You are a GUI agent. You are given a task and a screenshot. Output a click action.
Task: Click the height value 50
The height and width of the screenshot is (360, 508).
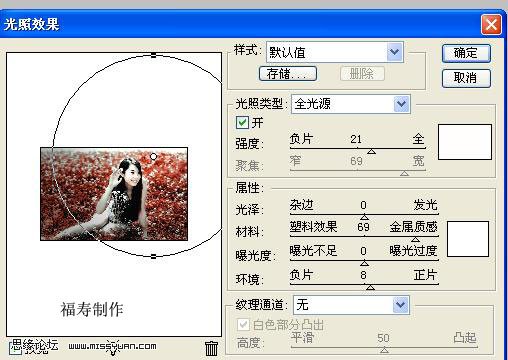coord(383,338)
